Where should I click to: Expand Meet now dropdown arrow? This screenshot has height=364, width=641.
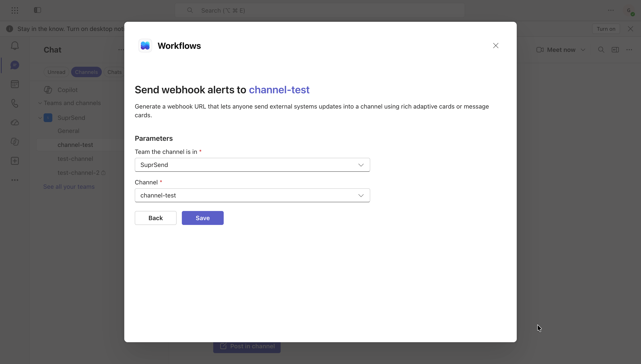(583, 50)
